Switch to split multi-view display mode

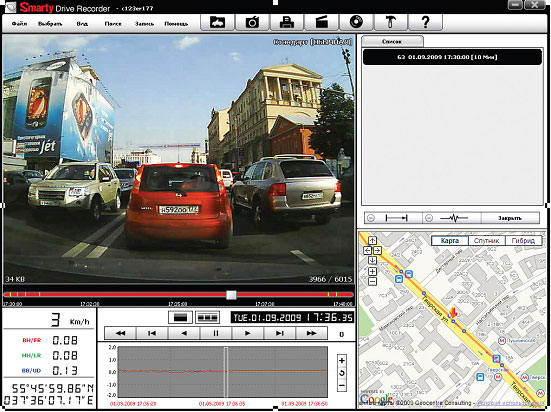coord(207,317)
